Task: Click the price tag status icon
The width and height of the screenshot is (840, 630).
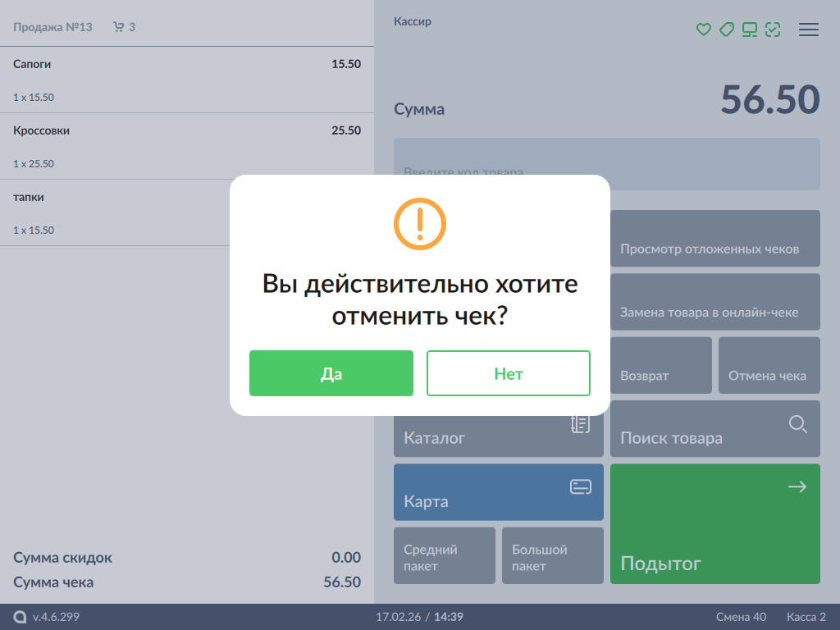Action: [x=726, y=30]
